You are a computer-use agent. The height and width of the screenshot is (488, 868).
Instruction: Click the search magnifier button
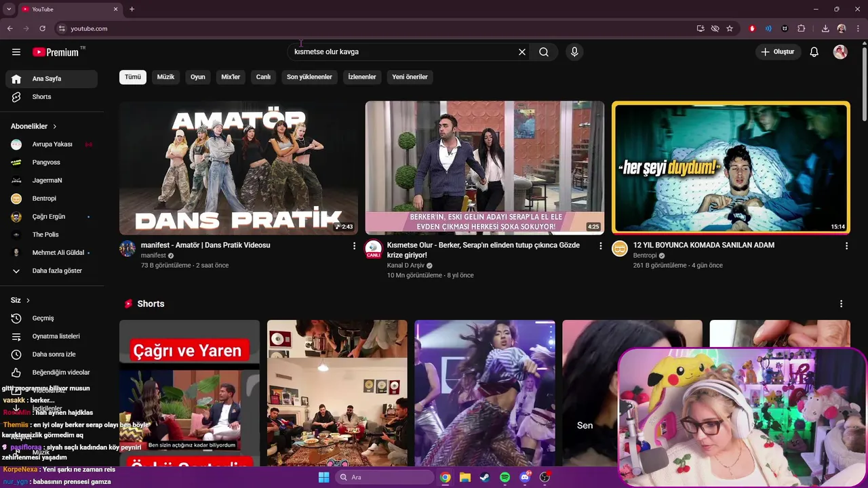pyautogui.click(x=544, y=52)
